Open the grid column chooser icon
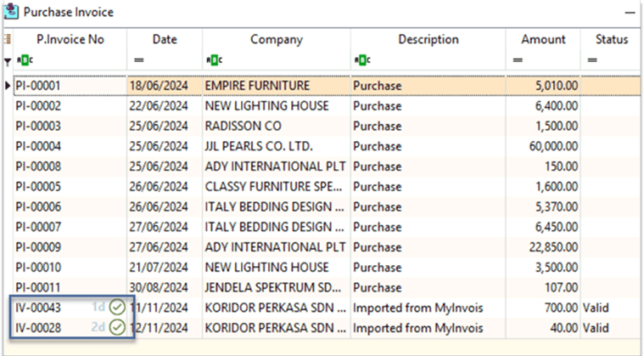Screen dimensions: 644x356 [8, 39]
